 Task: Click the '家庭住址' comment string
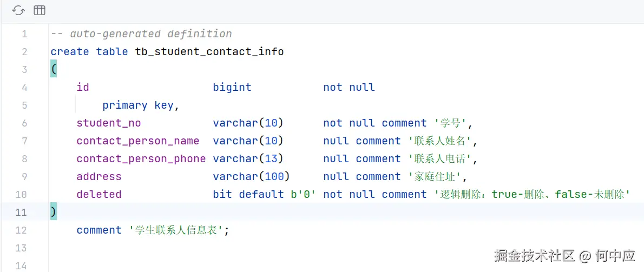click(434, 177)
